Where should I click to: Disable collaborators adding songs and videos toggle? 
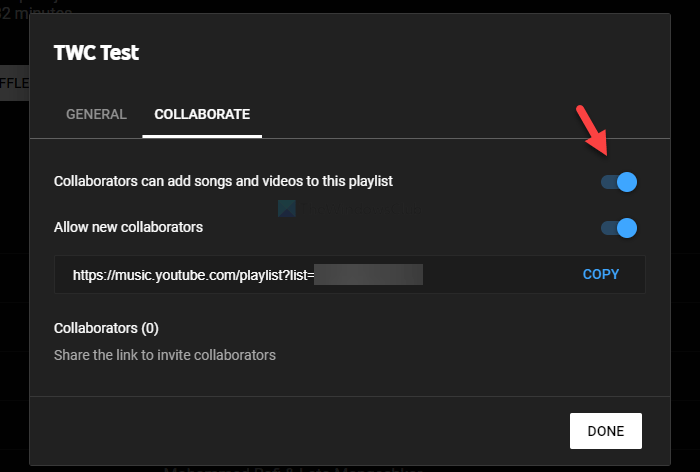pos(619,182)
